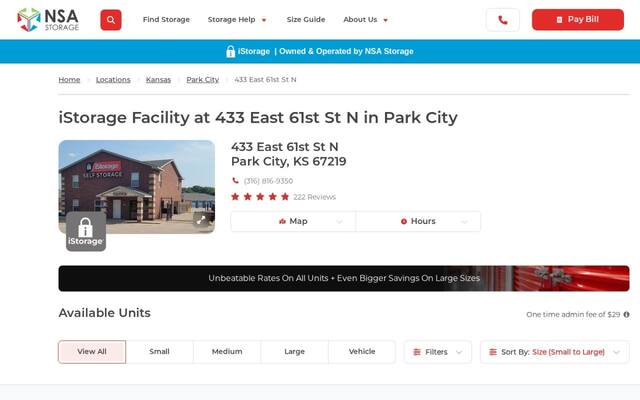Open search with the red magnifier button

click(111, 20)
